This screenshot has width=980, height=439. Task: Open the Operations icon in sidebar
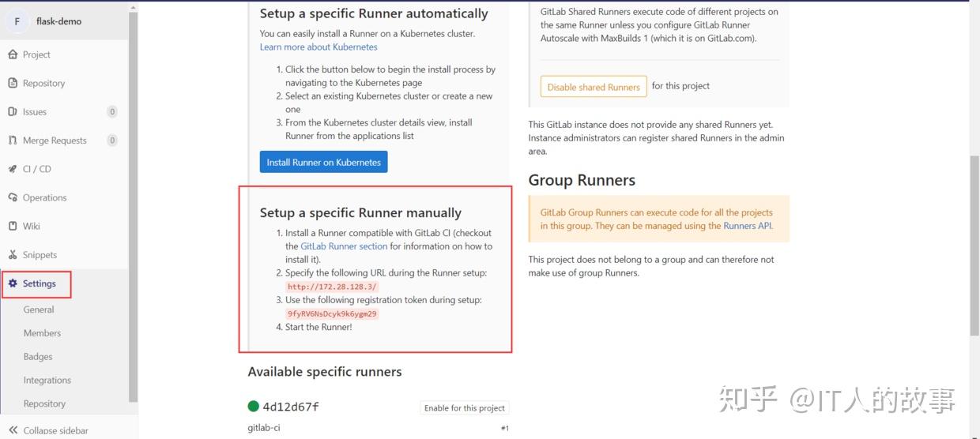point(13,197)
